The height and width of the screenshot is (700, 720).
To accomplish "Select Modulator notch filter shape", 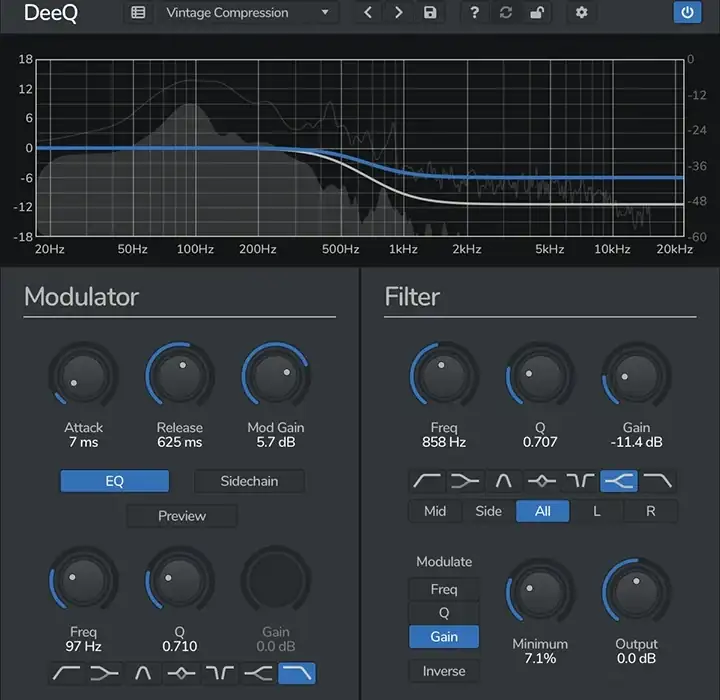I will pyautogui.click(x=219, y=673).
